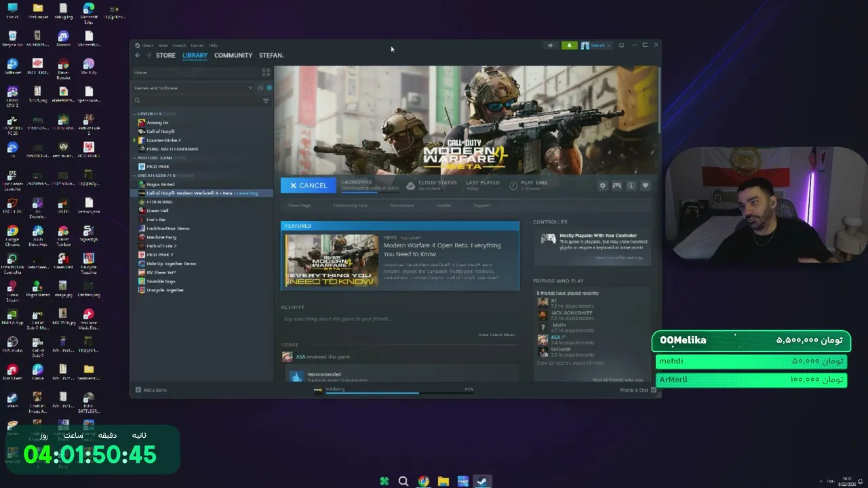
Task: Open the featured news thumbnail
Action: pos(332,260)
